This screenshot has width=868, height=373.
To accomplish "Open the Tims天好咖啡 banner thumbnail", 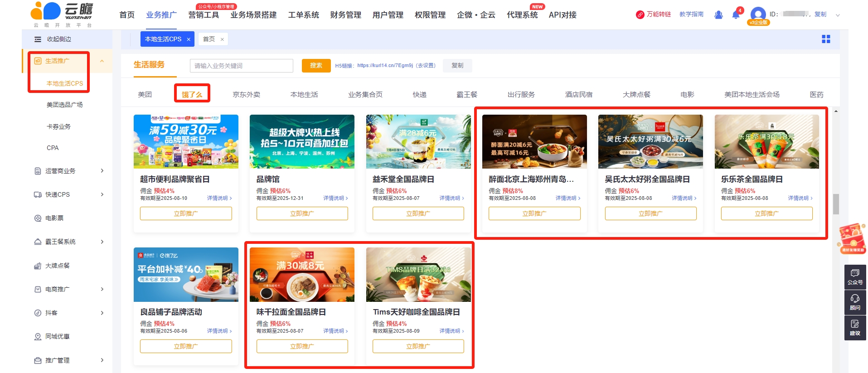I will point(418,275).
